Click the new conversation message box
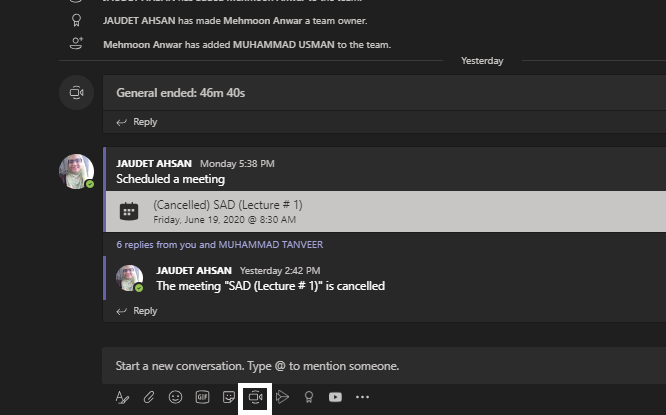This screenshot has height=415, width=666. coord(384,366)
